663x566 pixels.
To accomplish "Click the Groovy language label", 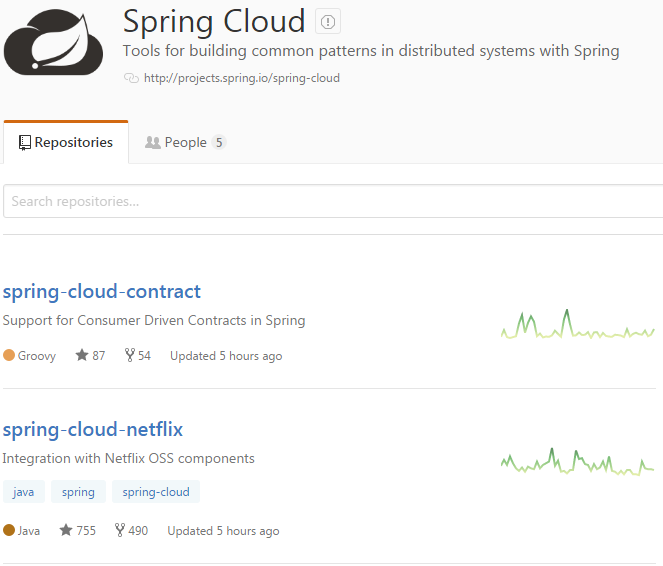I will pyautogui.click(x=37, y=356).
